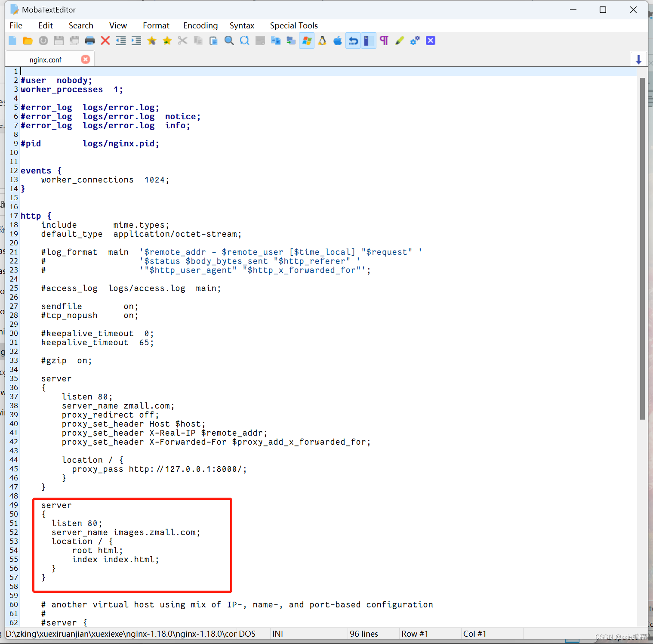Viewport: 653px width, 644px height.
Task: Click the 'worker_processes' directive text
Action: pos(62,90)
